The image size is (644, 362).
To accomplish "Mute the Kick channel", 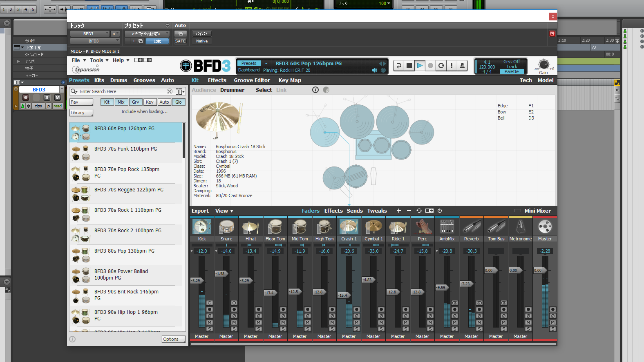I will pyautogui.click(x=210, y=322).
